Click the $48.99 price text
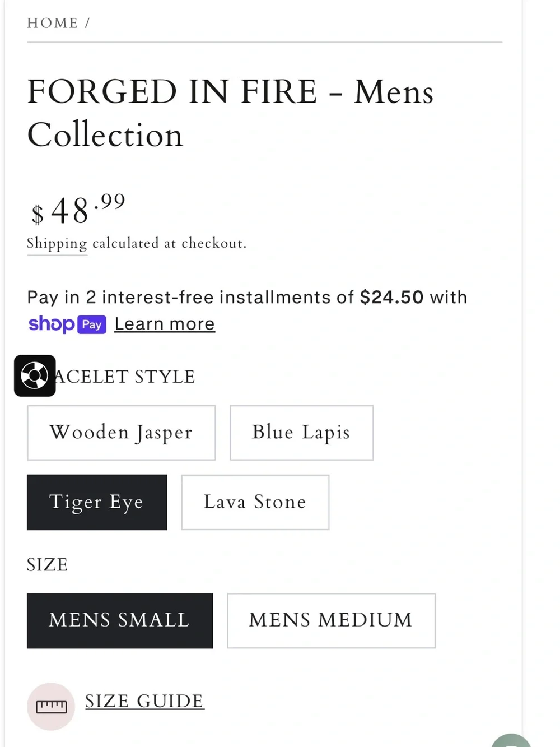The image size is (560, 747). pyautogui.click(x=78, y=210)
